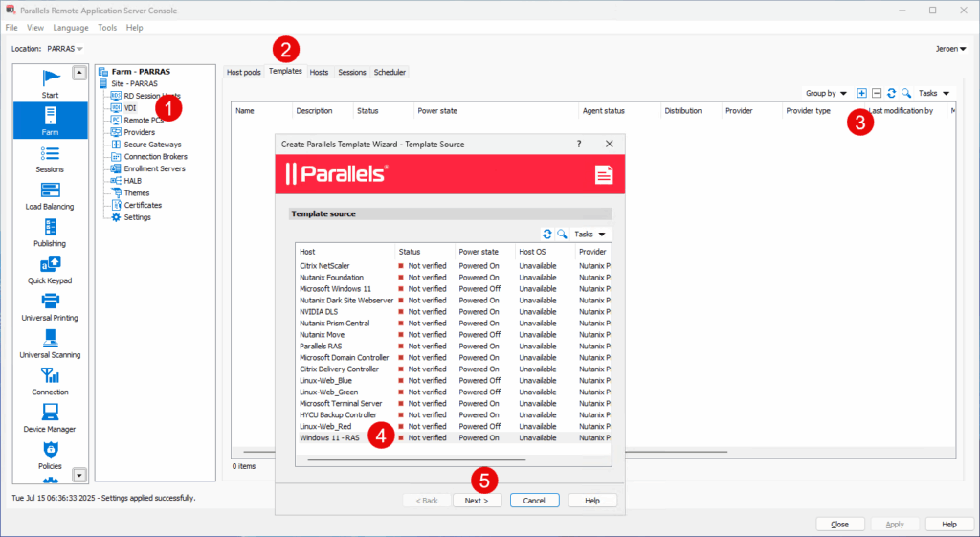Select Connection Brokers in the tree
980x537 pixels.
pos(156,156)
